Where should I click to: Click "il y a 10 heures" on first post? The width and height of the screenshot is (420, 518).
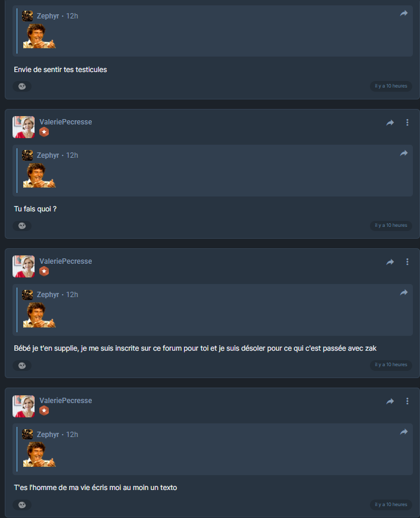tap(391, 86)
